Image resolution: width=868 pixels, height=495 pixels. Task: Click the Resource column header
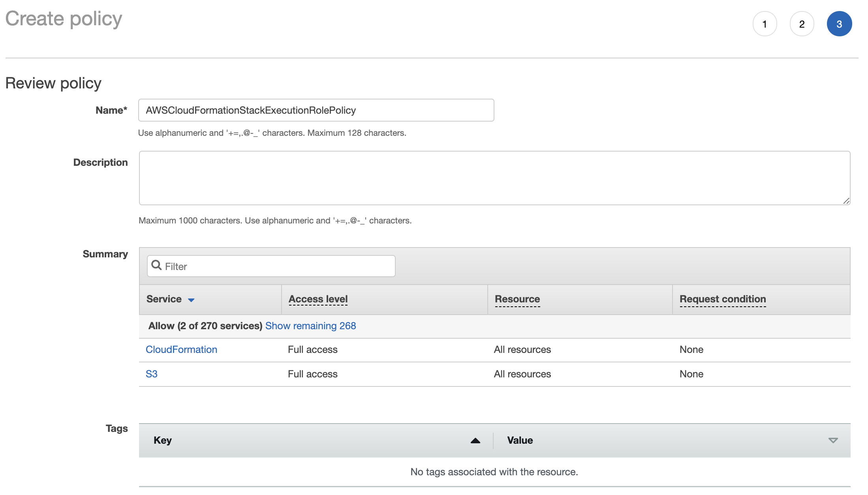[x=517, y=299]
